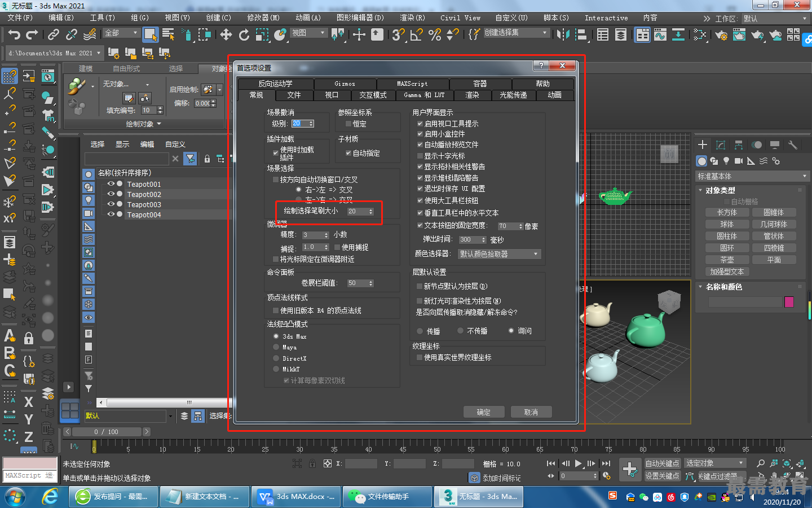The width and height of the screenshot is (812, 508).
Task: Toggle the Percent Snap icon
Action: [435, 35]
